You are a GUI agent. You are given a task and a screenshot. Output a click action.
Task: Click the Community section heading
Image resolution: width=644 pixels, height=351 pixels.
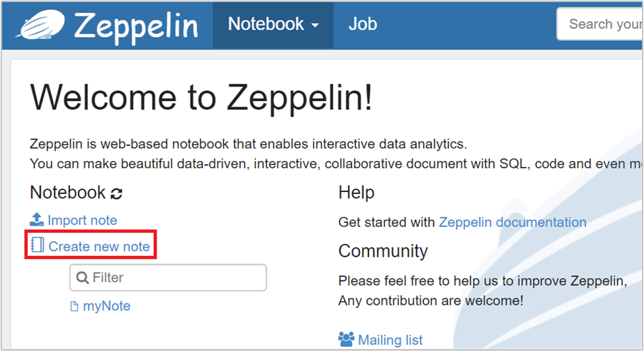point(383,251)
